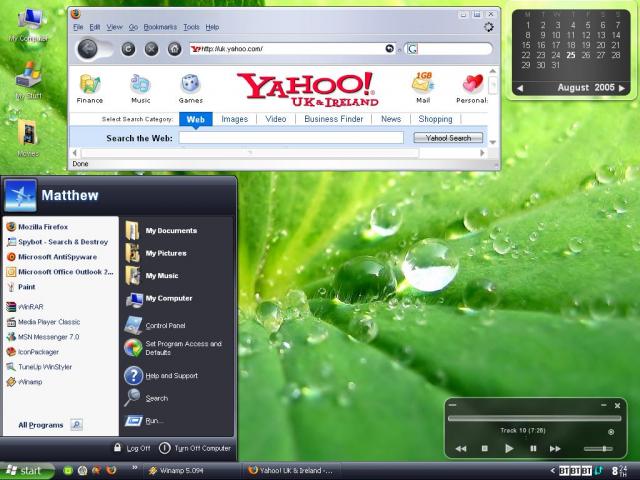Adjust Winamp volume slider
This screenshot has height=480, width=640.
pyautogui.click(x=598, y=449)
